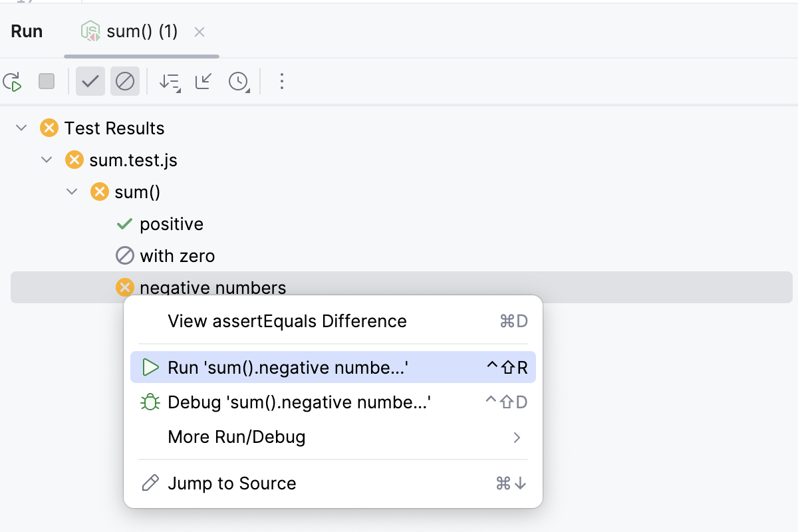Close the sum() (1) tab
The image size is (798, 532).
pos(199,31)
